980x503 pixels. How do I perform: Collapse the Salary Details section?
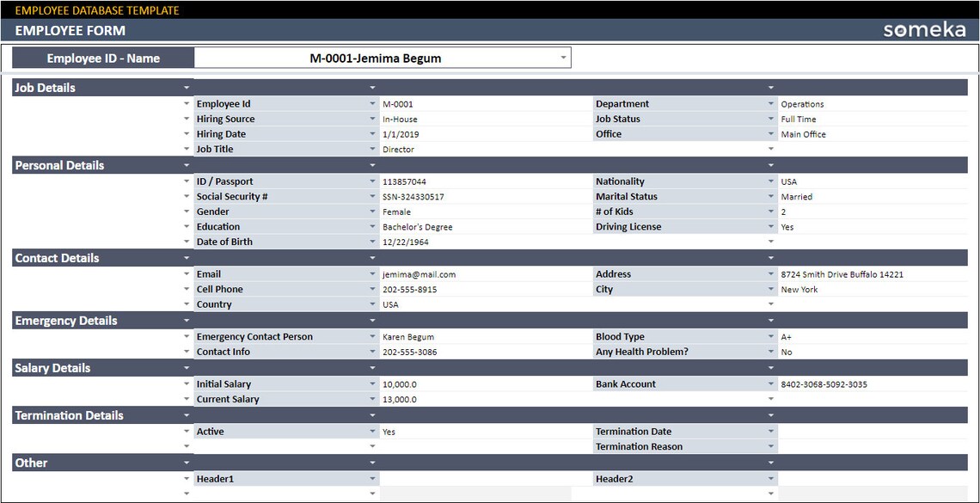(x=187, y=368)
